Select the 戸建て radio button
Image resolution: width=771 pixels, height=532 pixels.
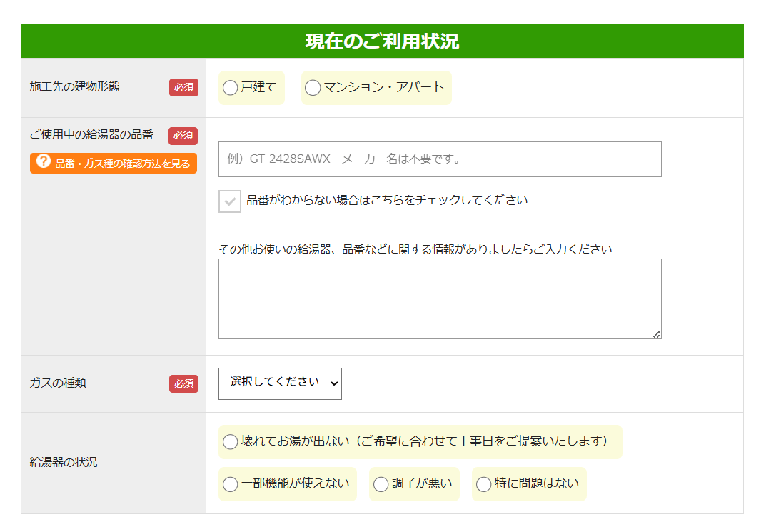point(231,88)
